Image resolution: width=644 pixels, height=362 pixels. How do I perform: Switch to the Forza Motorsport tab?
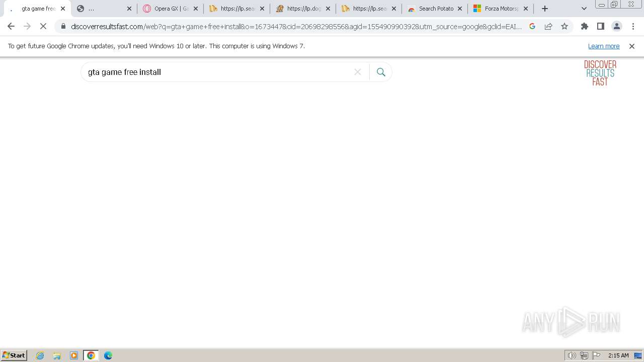pyautogui.click(x=501, y=9)
